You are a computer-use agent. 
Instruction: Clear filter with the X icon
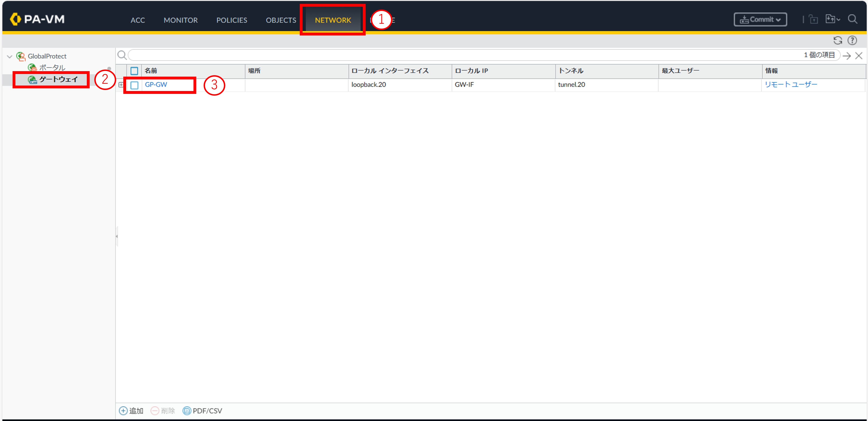tap(858, 56)
